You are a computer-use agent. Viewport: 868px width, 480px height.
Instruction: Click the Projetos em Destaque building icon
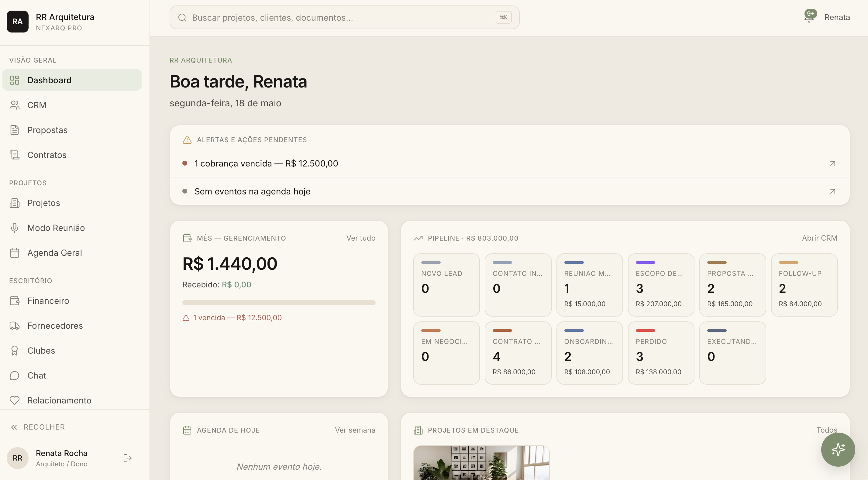coord(418,430)
